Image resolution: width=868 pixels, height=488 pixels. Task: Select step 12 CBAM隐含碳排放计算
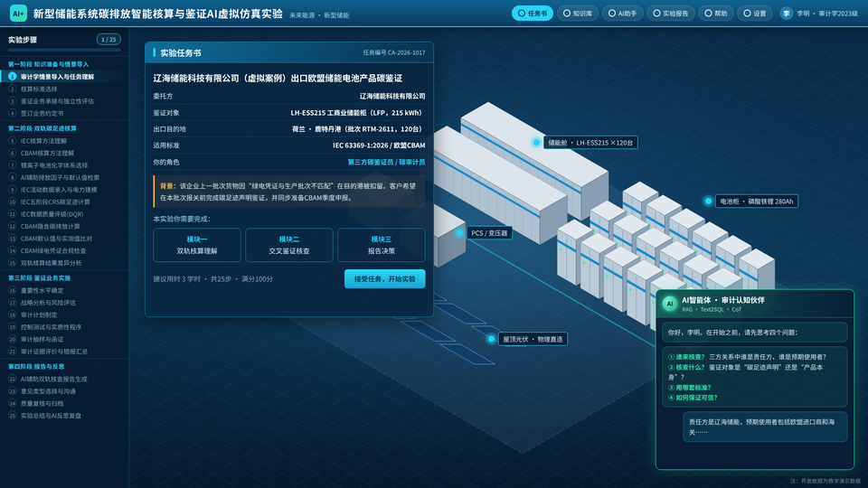(64, 226)
